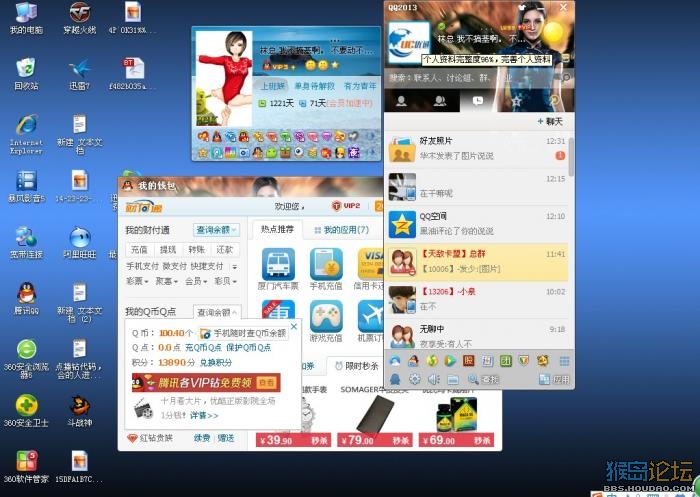Open QQ message manager speaker icon

433,380
